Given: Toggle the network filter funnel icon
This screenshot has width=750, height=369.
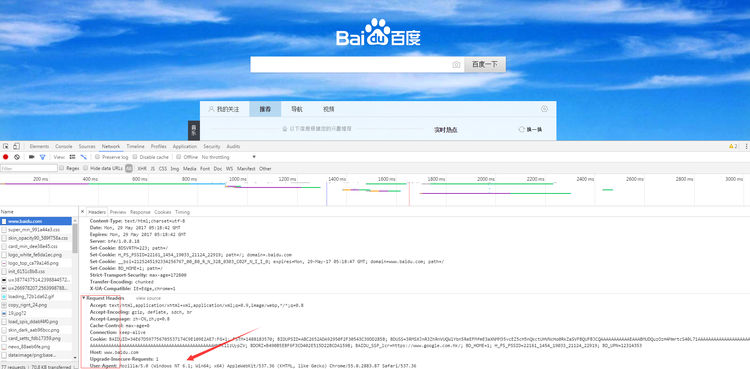Looking at the screenshot, I should [43, 157].
